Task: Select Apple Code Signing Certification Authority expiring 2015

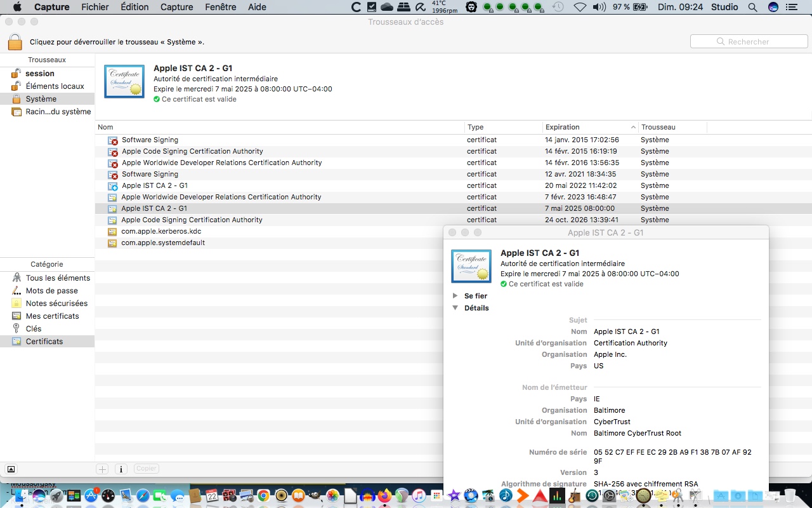Action: click(x=453, y=151)
